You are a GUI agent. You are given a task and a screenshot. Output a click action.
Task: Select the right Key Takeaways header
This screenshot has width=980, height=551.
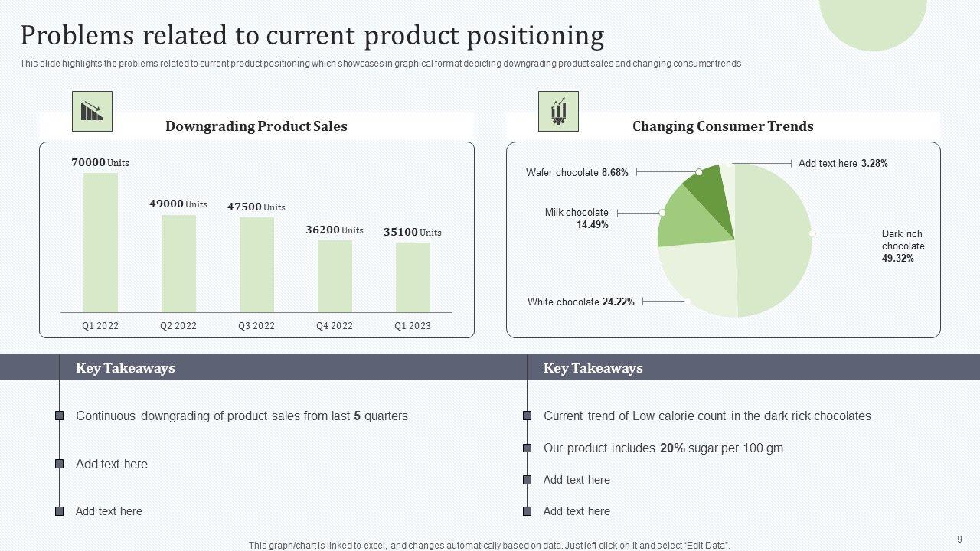point(593,368)
